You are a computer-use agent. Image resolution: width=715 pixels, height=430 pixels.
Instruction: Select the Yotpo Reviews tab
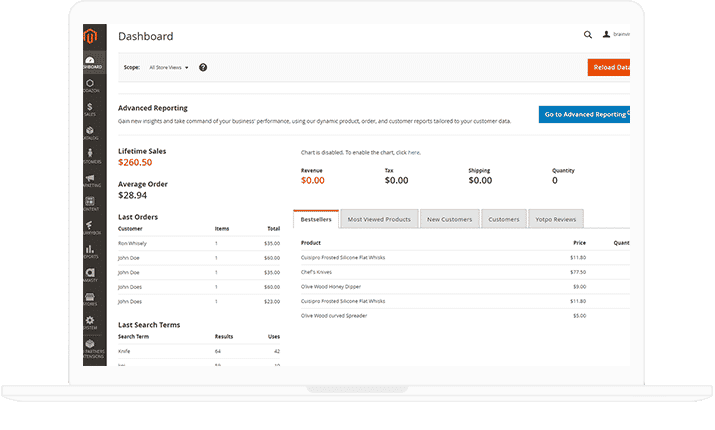coord(555,219)
